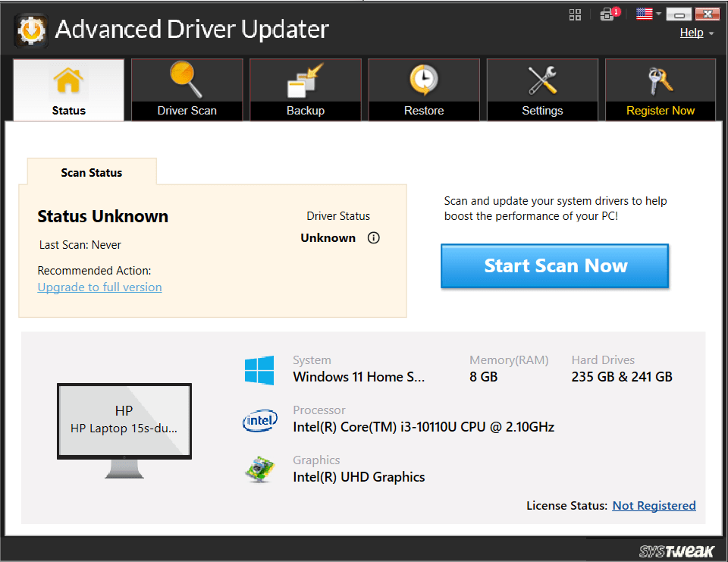Open the Driver Scan tab
The width and height of the screenshot is (728, 562).
pyautogui.click(x=187, y=90)
